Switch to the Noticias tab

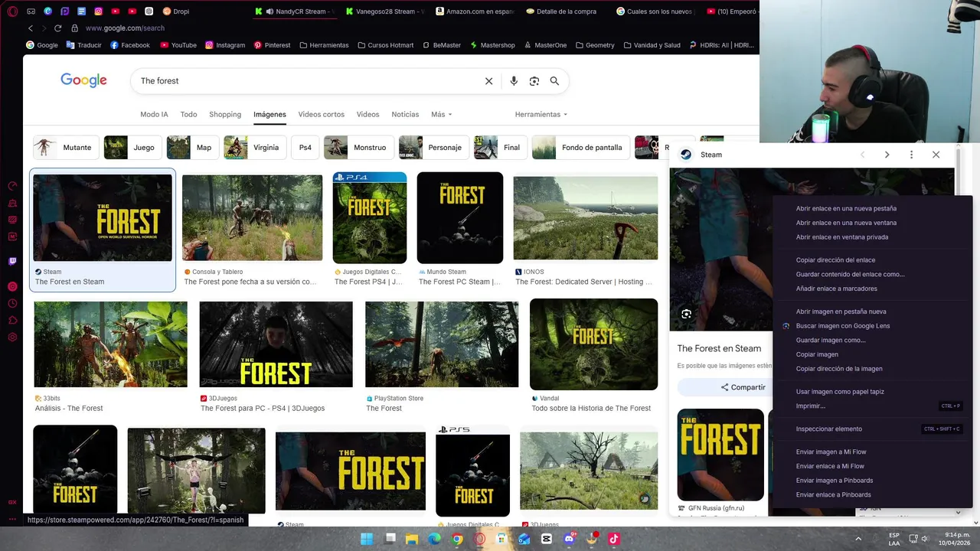[405, 115]
